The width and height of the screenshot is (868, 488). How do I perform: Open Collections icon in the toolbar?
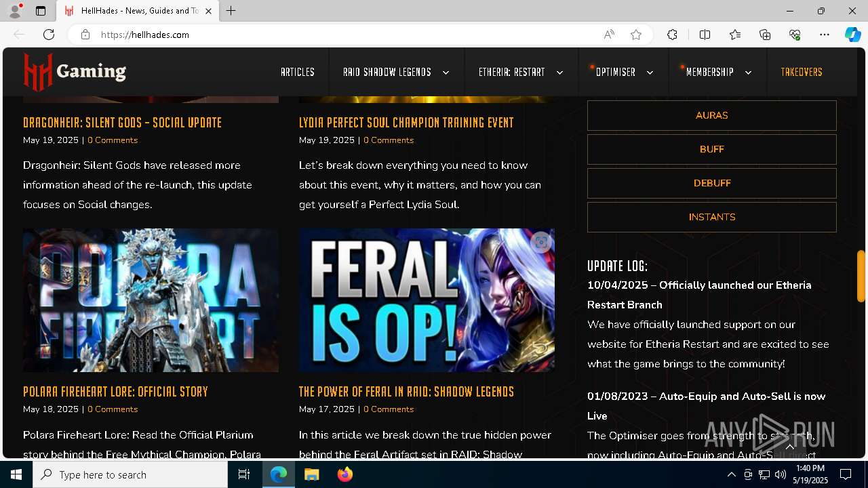click(x=765, y=35)
